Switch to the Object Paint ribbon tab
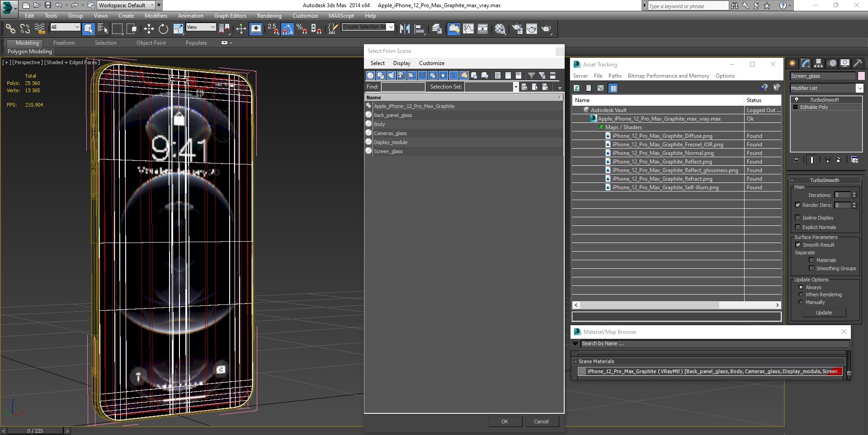The image size is (868, 435). [x=151, y=43]
